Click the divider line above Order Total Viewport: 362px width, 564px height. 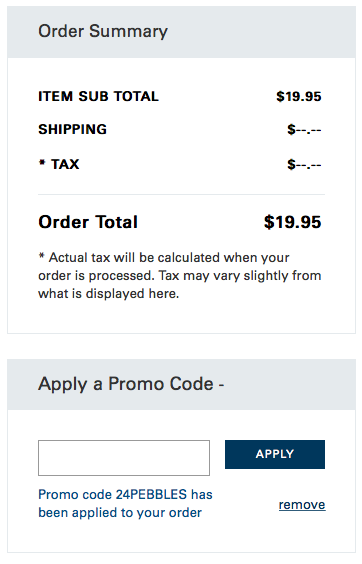181,194
